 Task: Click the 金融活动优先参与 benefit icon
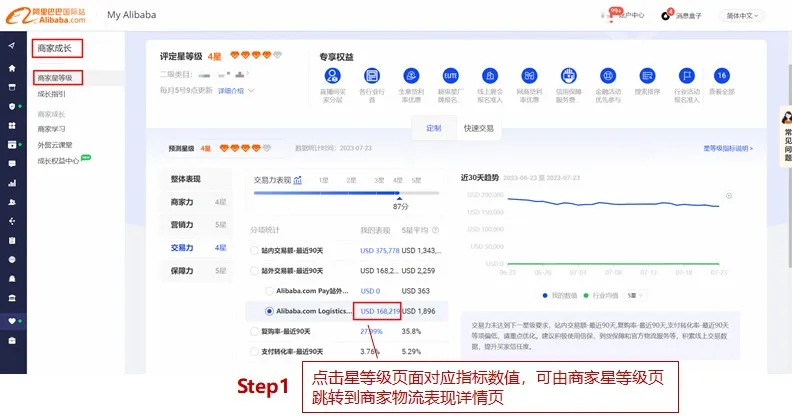pos(608,76)
